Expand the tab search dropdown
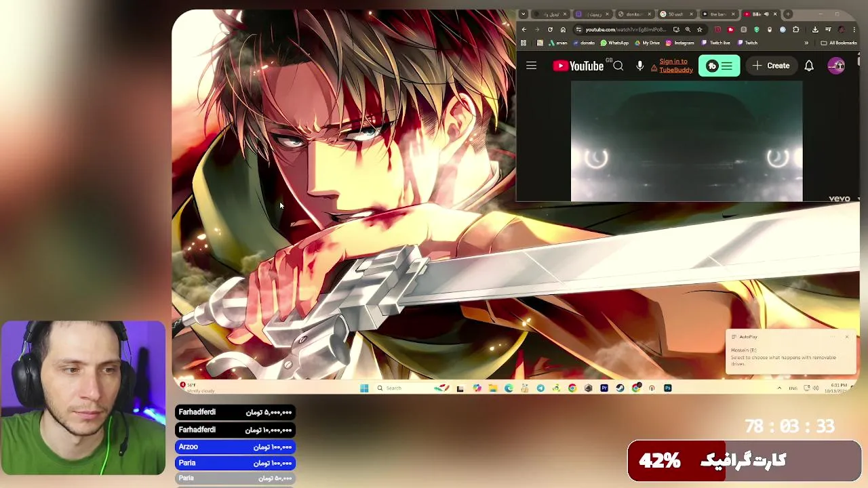The image size is (868, 488). [x=523, y=14]
